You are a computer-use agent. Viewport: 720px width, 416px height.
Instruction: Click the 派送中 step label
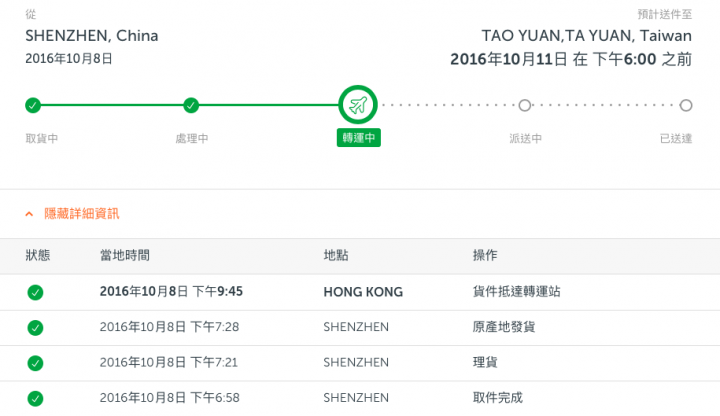click(525, 138)
